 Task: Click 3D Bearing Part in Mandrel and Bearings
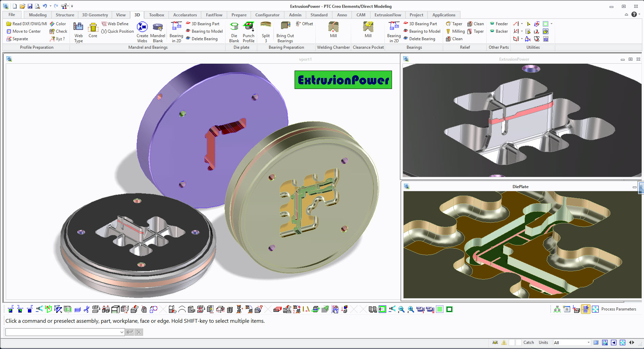click(203, 24)
